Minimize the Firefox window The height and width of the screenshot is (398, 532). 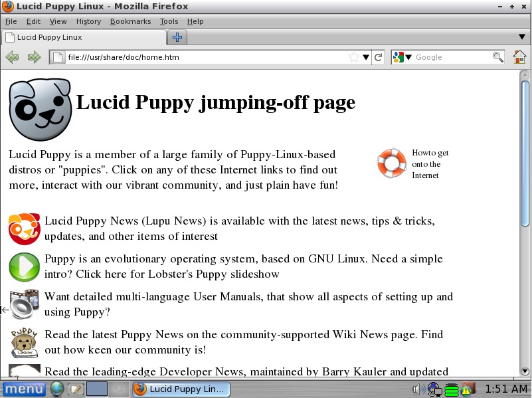(x=499, y=7)
